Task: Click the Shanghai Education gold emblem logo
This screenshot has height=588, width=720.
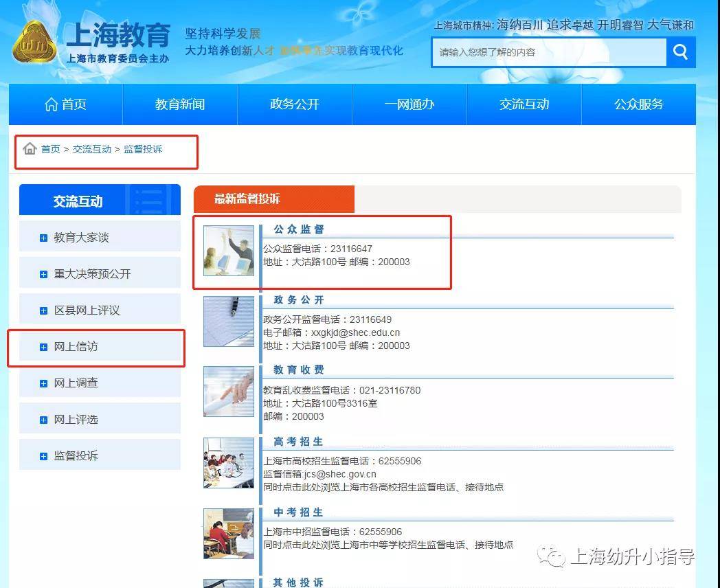Action: point(35,43)
